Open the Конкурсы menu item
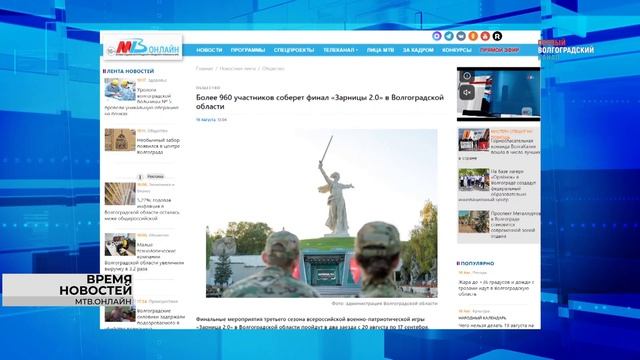640x360 pixels. tap(457, 50)
